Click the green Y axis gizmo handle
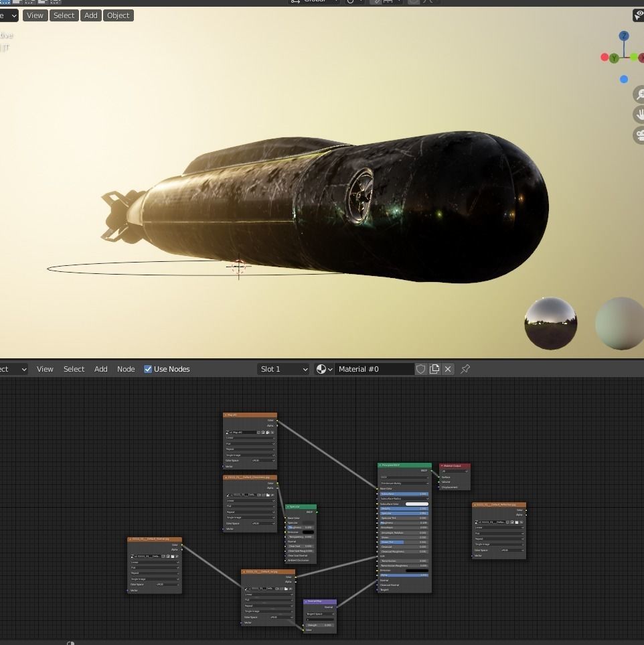Viewport: 644px width, 645px height. tap(614, 58)
